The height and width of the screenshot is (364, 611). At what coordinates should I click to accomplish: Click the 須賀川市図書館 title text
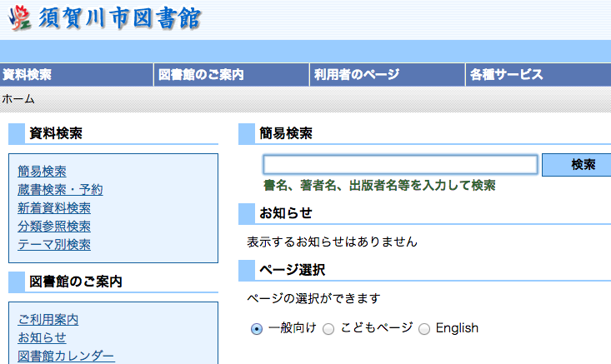[x=119, y=17]
